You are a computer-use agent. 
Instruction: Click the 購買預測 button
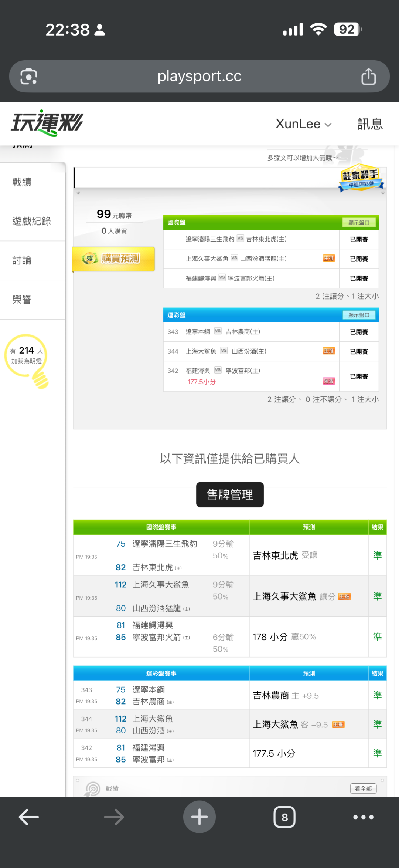coord(113,259)
